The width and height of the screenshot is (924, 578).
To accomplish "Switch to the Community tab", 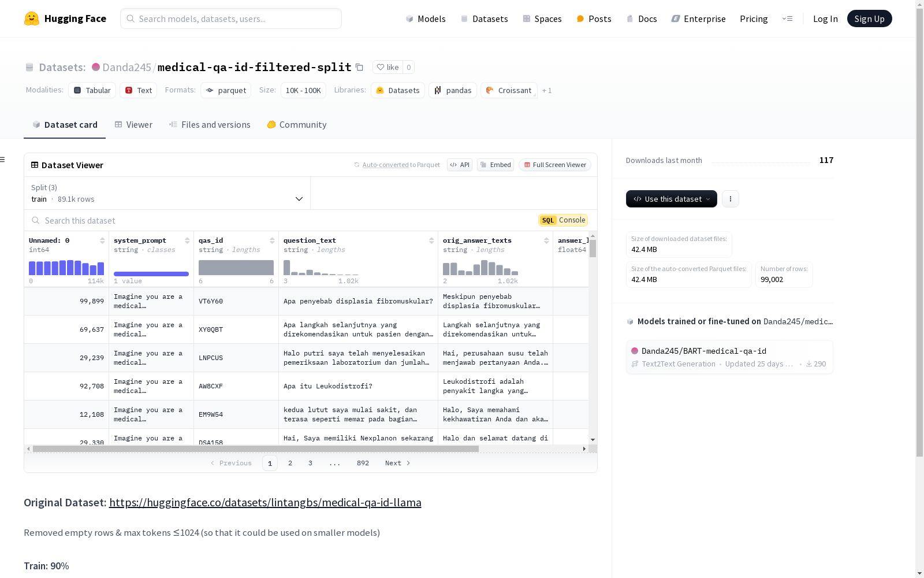I will point(297,125).
